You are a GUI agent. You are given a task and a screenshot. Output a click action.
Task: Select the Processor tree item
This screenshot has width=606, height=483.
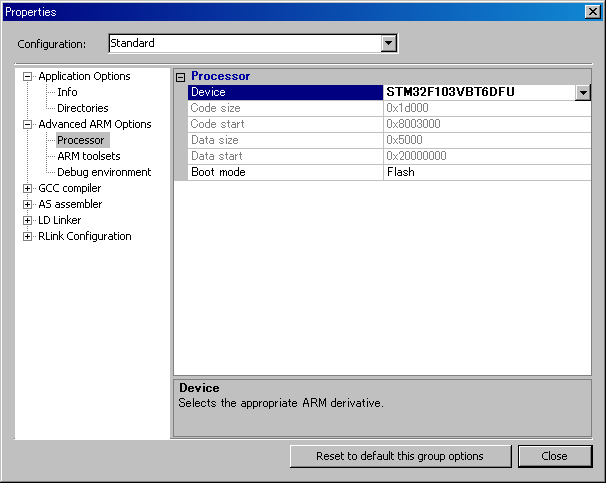[x=80, y=140]
